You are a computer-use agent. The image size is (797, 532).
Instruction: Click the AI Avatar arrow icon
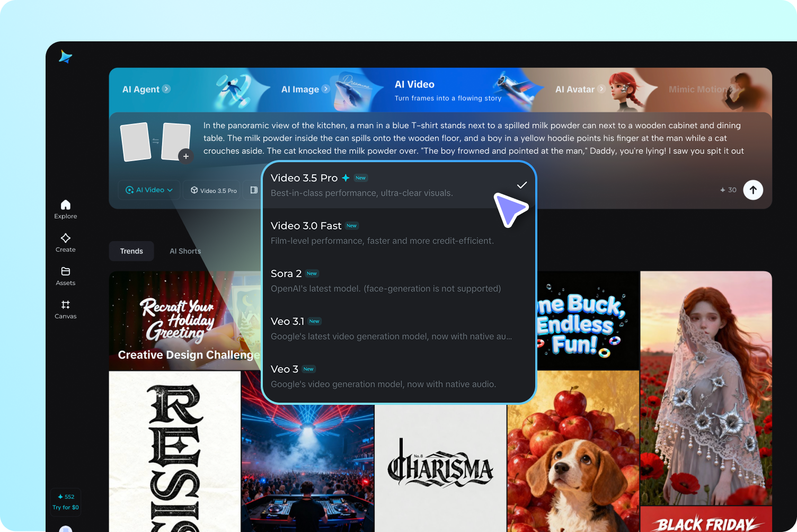[601, 89]
